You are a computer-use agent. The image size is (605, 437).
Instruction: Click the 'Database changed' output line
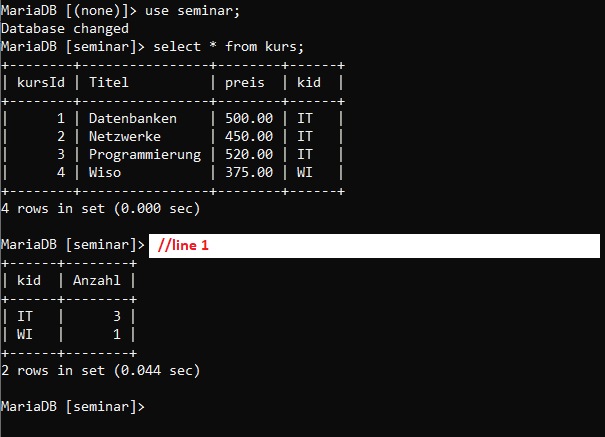(x=65, y=29)
